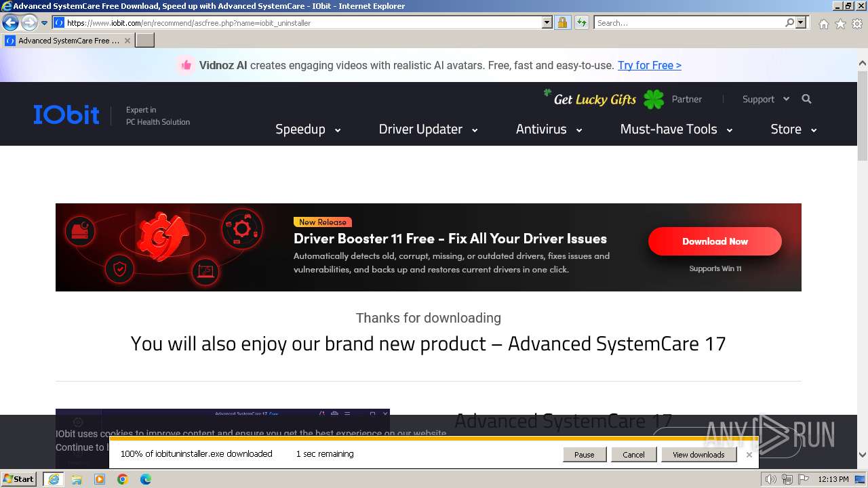The width and height of the screenshot is (868, 488).
Task: Run search with the magnifier icon in search box
Action: pos(789,22)
